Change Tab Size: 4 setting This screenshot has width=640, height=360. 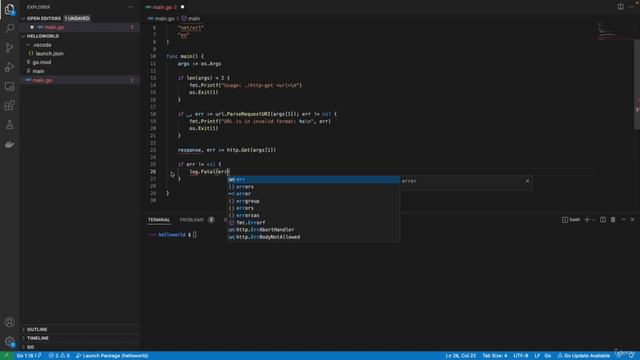coord(495,356)
